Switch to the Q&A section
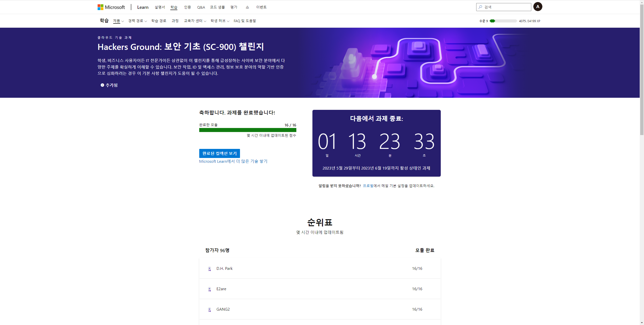 pyautogui.click(x=201, y=7)
